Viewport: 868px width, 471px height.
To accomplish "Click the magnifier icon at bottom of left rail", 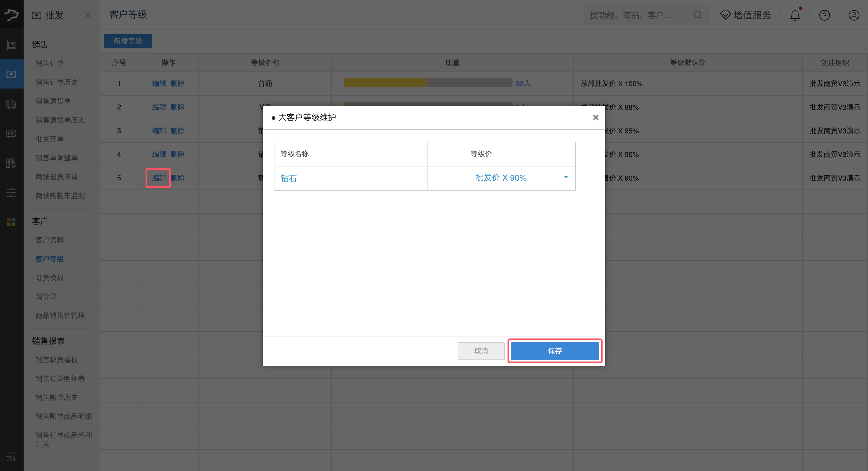I will tap(11, 457).
